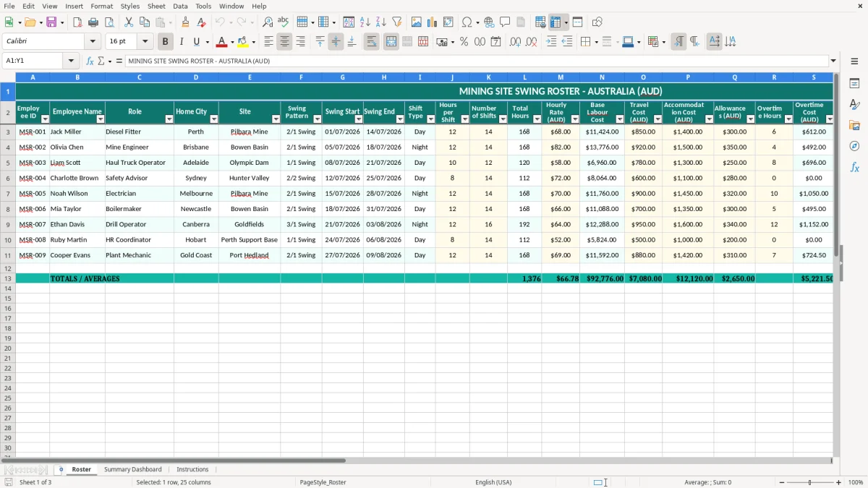
Task: Toggle Align Right button
Action: pyautogui.click(x=300, y=42)
